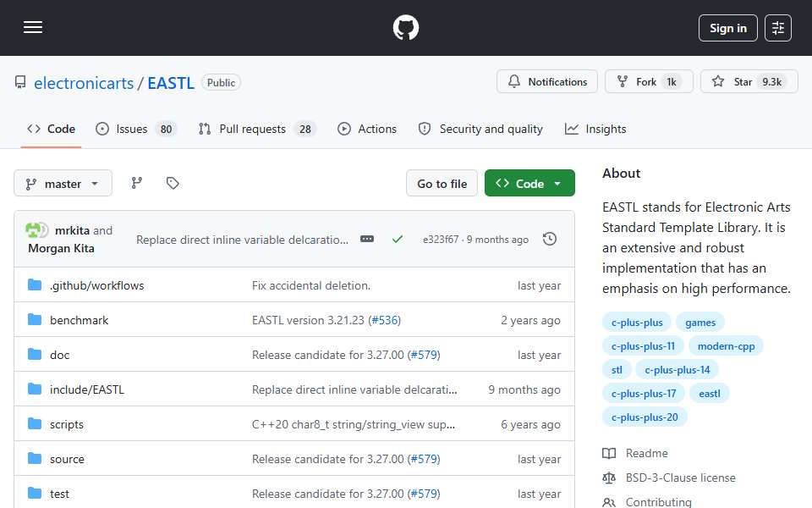812x508 pixels.
Task: Select the c-plus-plus-11 topic tag
Action: [643, 346]
